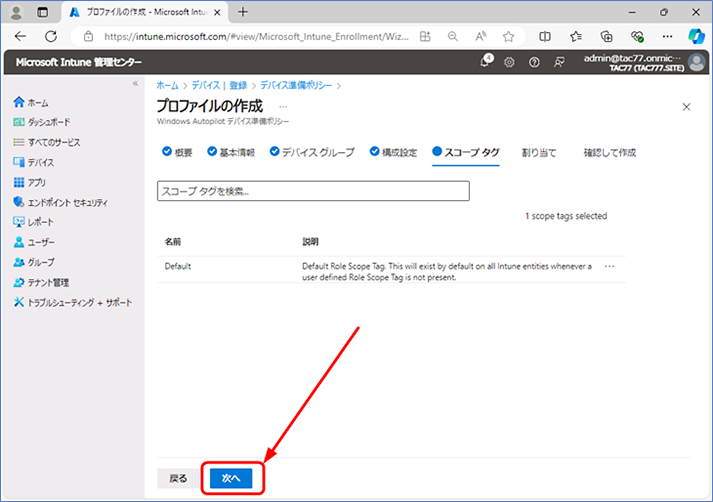713x502 pixels.
Task: Go to the 概要 wizard step
Action: (177, 152)
